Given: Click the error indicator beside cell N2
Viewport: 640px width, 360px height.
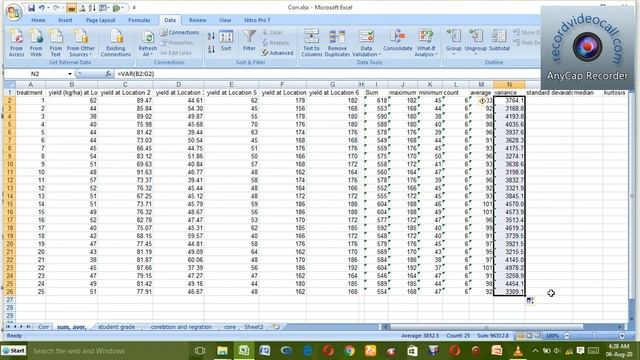Looking at the screenshot, I should click(482, 100).
